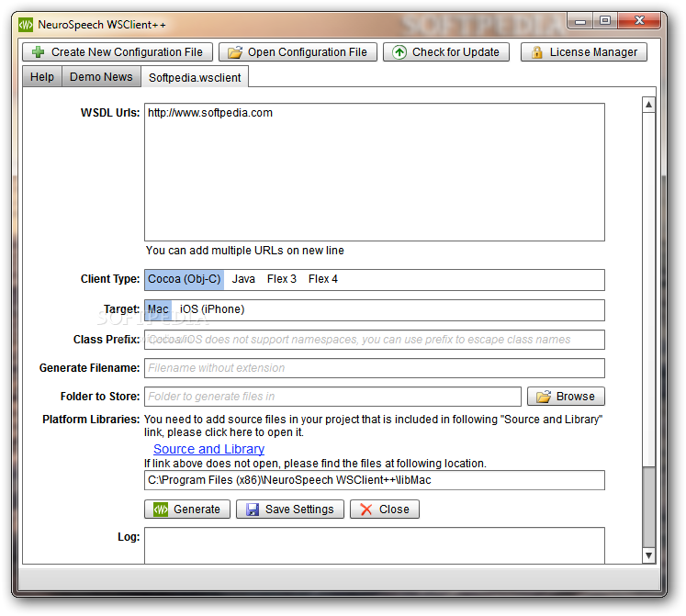
Task: Click the green waveform icon on Generate
Action: [161, 510]
